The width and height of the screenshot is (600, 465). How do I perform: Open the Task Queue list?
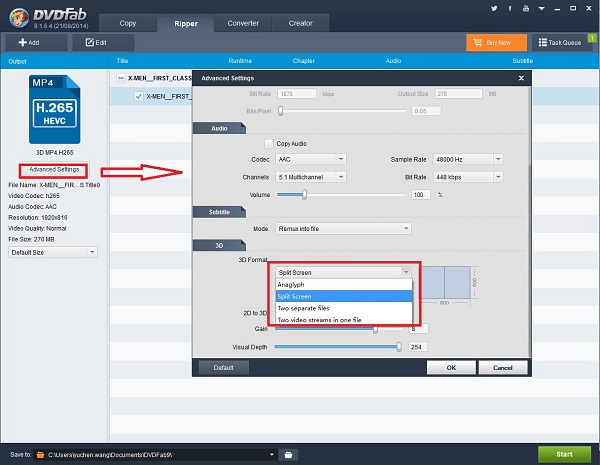(560, 42)
